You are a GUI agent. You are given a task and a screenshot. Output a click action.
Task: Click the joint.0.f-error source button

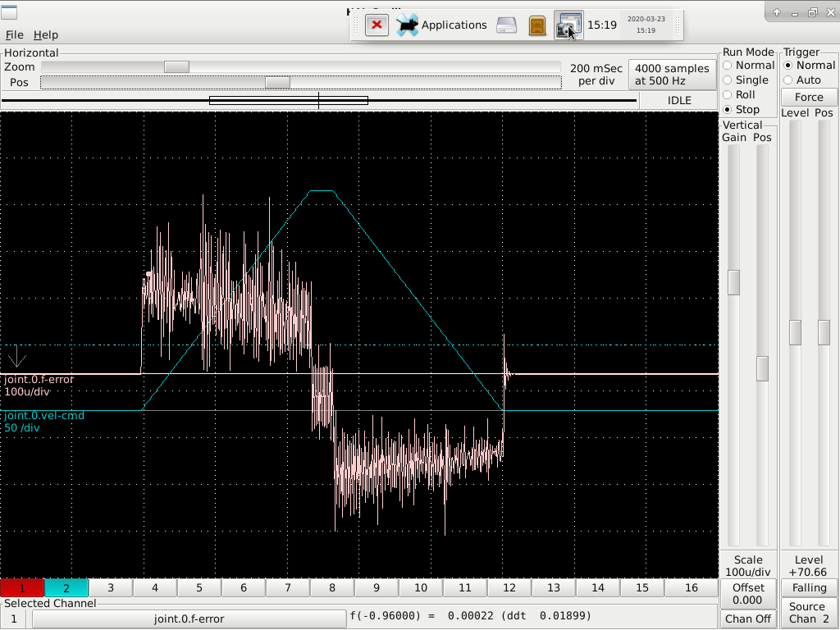click(x=189, y=619)
